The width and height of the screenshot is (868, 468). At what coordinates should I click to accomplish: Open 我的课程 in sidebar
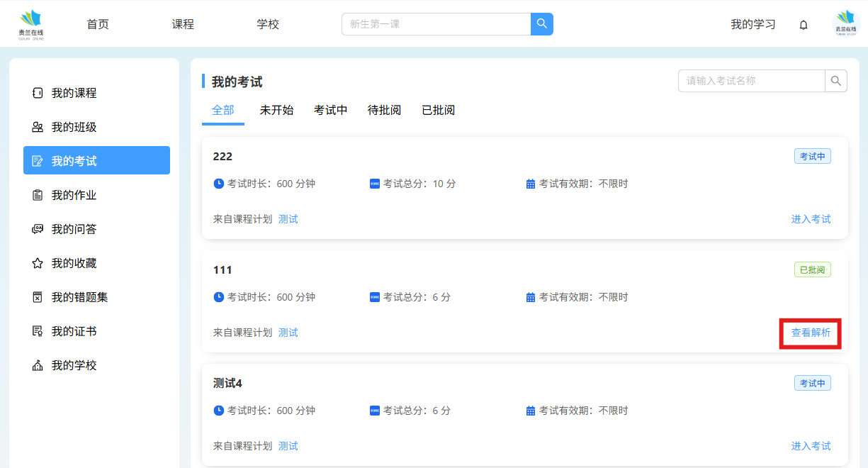point(74,93)
